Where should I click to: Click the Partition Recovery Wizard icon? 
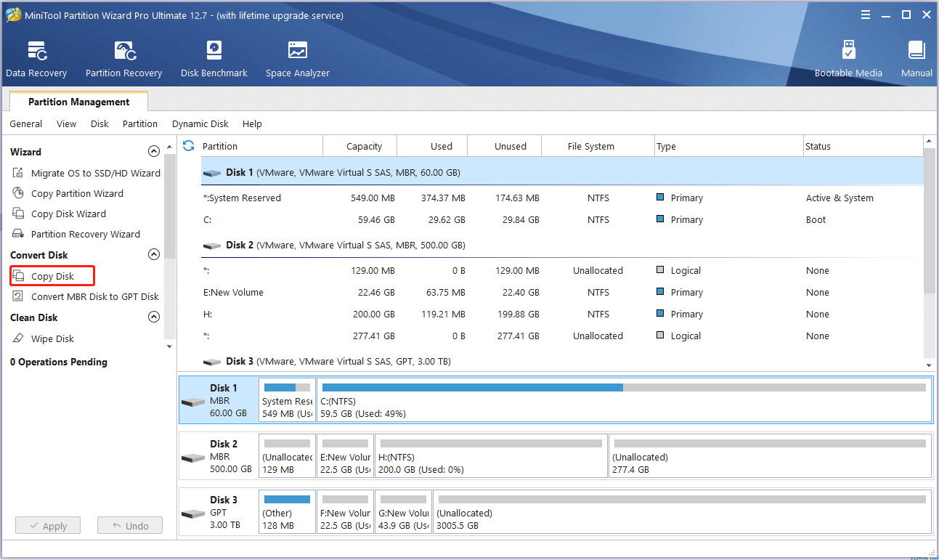tap(18, 234)
